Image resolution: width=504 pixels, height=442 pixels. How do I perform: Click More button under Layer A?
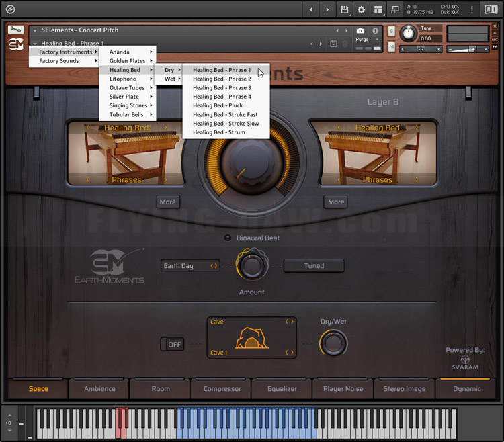pos(168,202)
